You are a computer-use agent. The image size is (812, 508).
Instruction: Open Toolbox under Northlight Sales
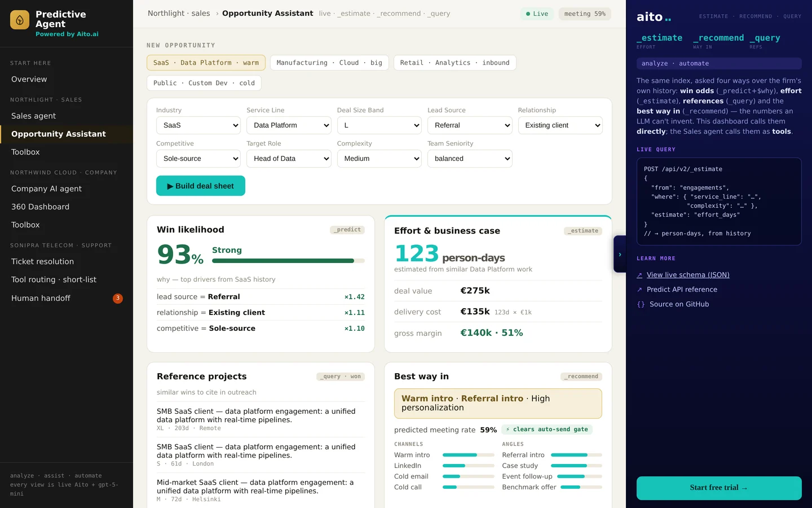pos(67,152)
